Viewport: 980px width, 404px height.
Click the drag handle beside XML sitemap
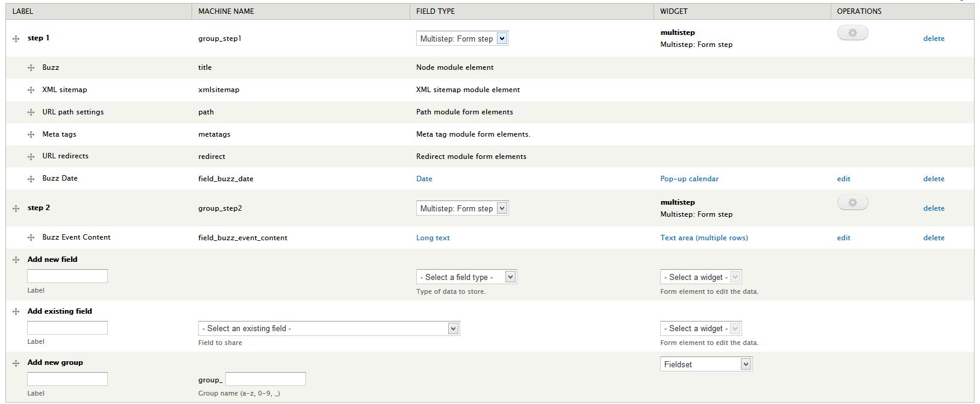click(31, 90)
